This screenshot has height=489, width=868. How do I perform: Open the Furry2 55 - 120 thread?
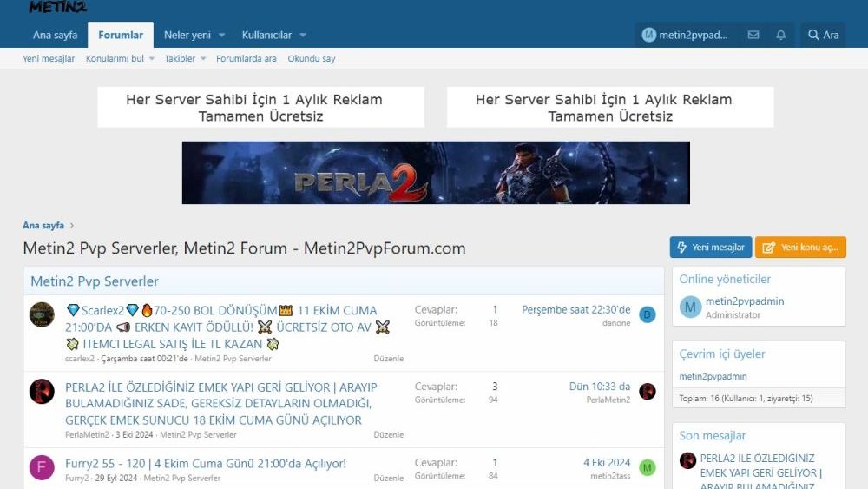[206, 464]
